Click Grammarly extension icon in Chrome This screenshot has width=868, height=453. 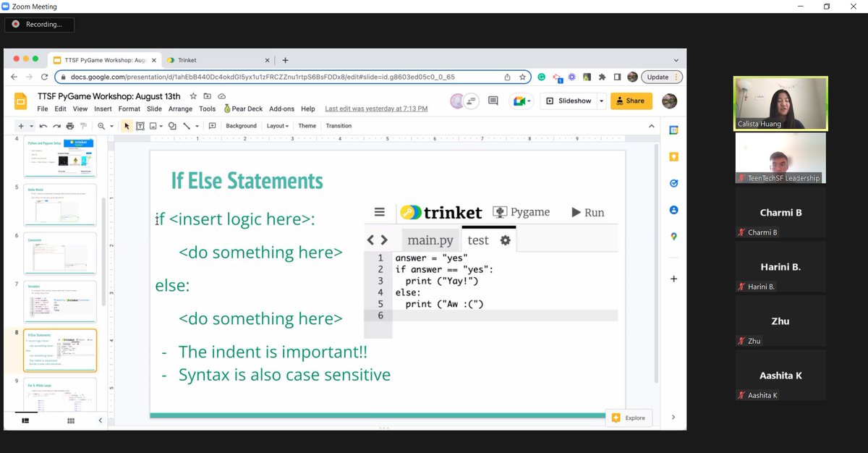tap(541, 77)
